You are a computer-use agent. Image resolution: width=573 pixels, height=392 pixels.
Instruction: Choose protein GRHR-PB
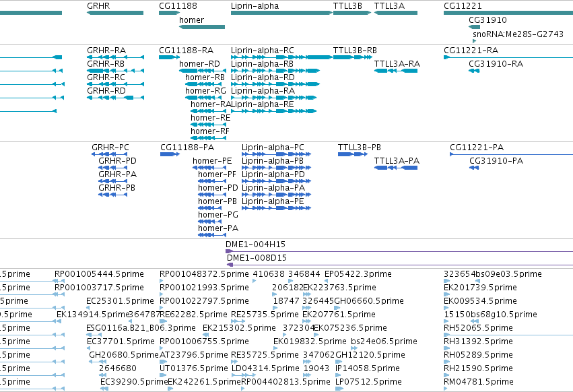tap(112, 195)
